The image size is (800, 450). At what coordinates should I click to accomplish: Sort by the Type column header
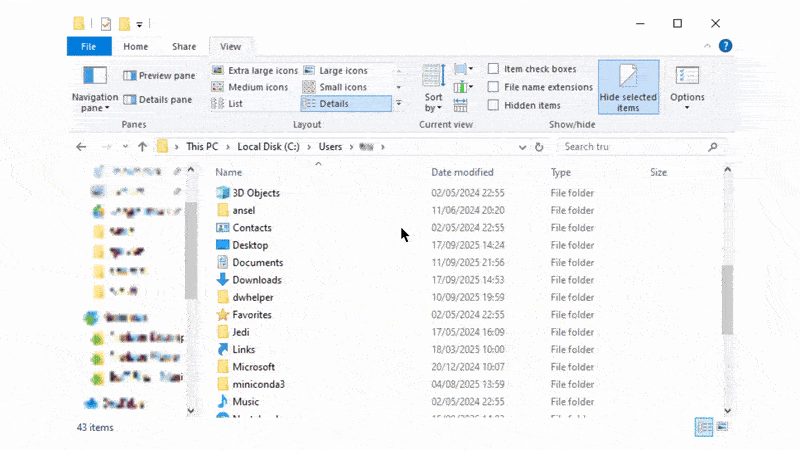coord(561,172)
